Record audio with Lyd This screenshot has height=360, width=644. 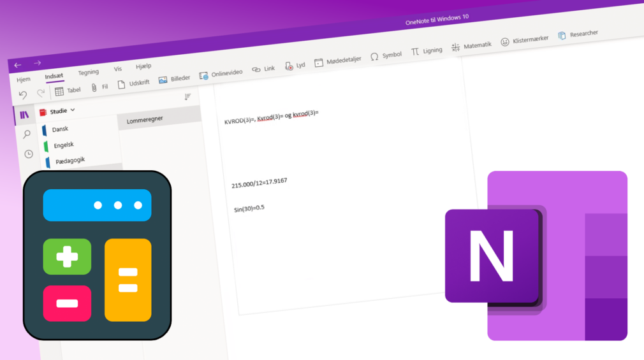(x=295, y=66)
